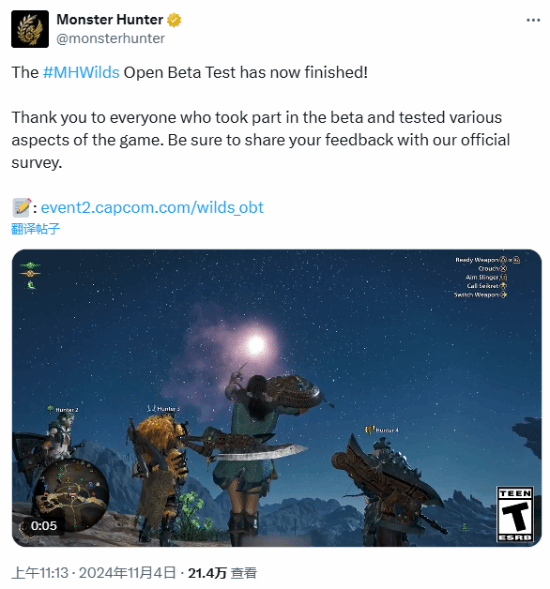Image resolution: width=550 pixels, height=589 pixels.
Task: Click the memo pencil emoji
Action: tap(22, 208)
